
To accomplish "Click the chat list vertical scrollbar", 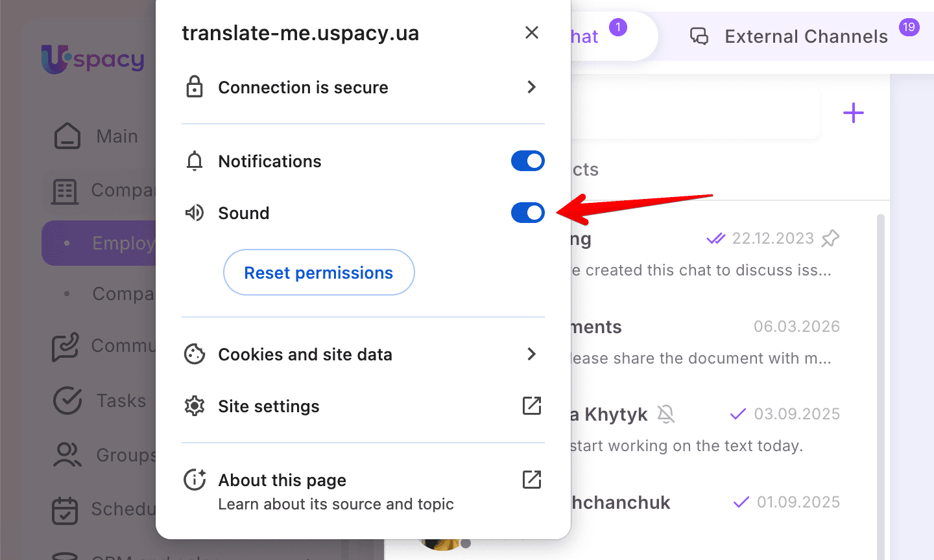I will (881, 386).
